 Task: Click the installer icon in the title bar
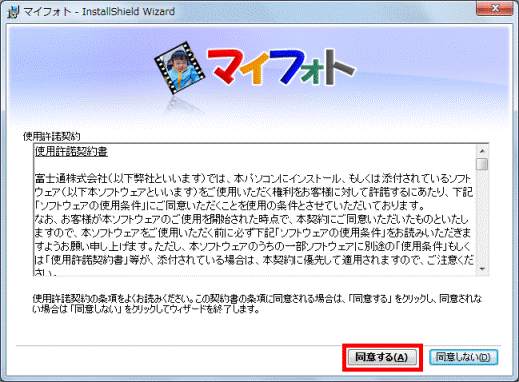(13, 12)
